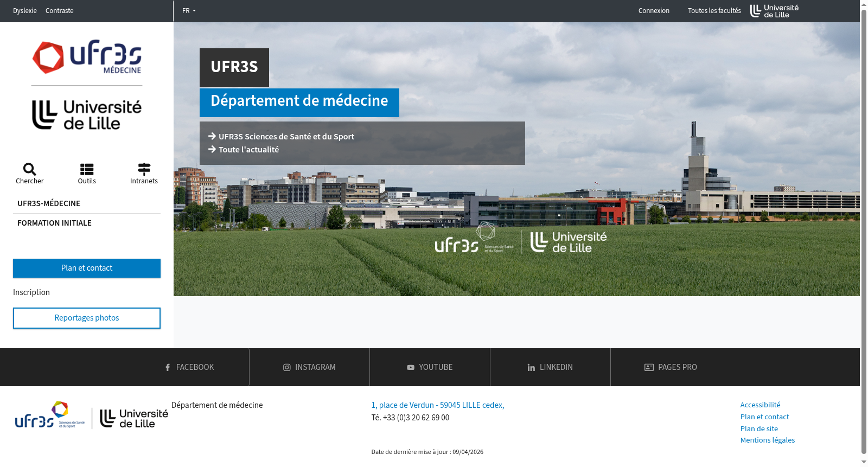The image size is (868, 467).
Task: Click the scrollbar down arrow
Action: click(x=864, y=463)
